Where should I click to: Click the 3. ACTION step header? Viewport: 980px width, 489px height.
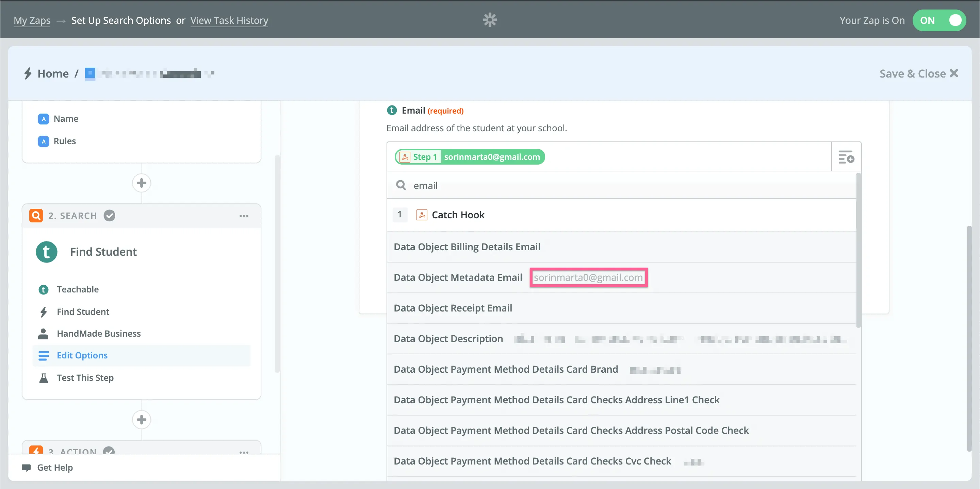click(142, 448)
